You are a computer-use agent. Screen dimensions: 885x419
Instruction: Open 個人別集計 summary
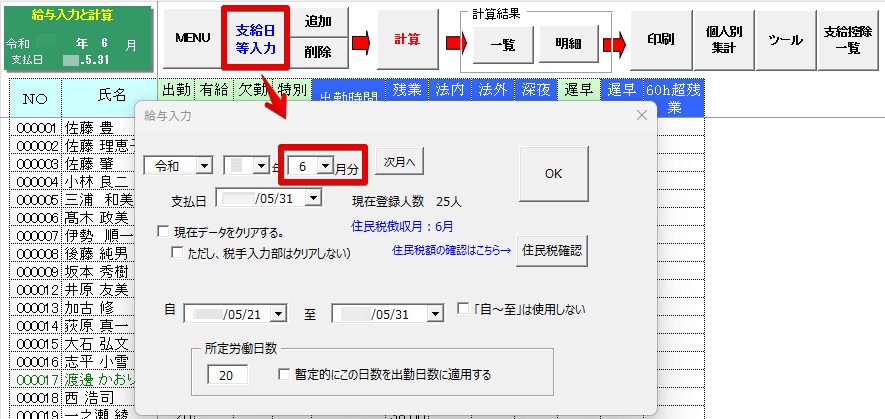(723, 39)
